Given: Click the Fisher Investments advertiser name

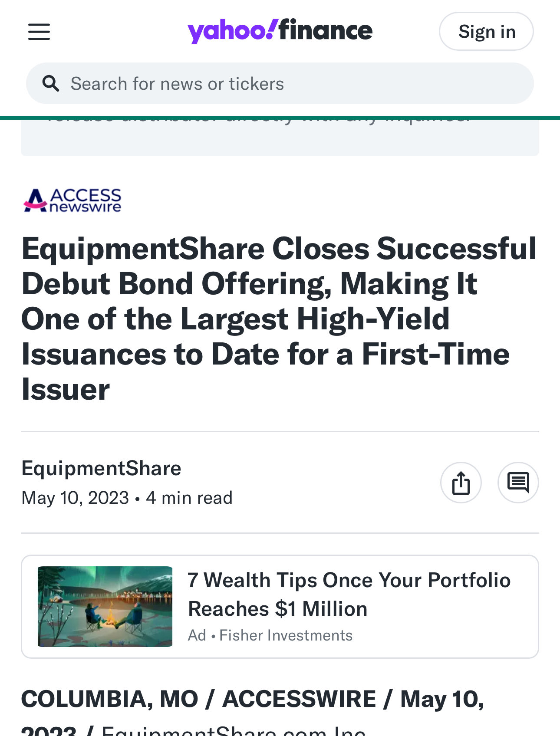Looking at the screenshot, I should 286,635.
